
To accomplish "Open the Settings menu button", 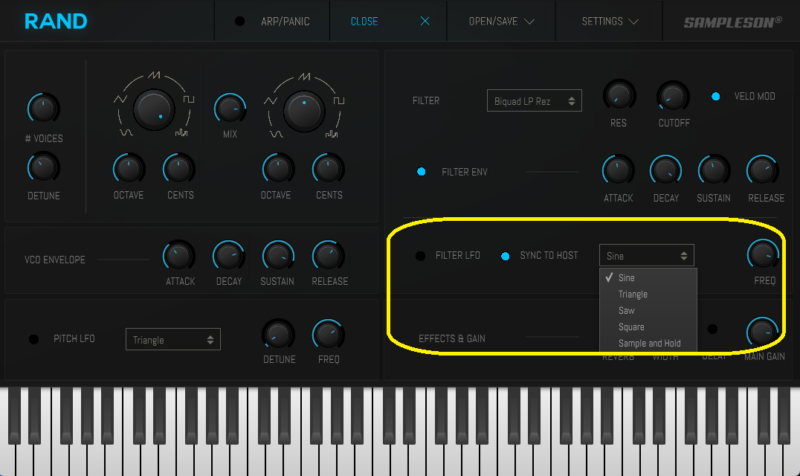I will pos(616,21).
